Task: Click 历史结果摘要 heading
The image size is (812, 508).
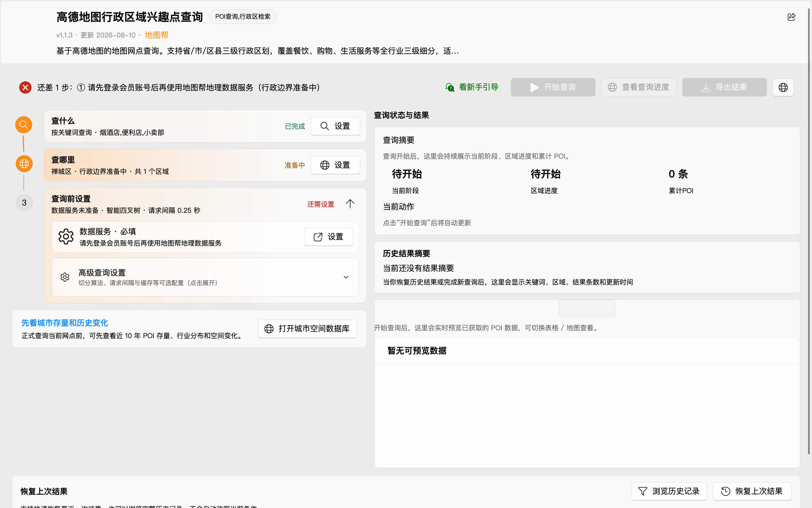Action: (x=406, y=253)
